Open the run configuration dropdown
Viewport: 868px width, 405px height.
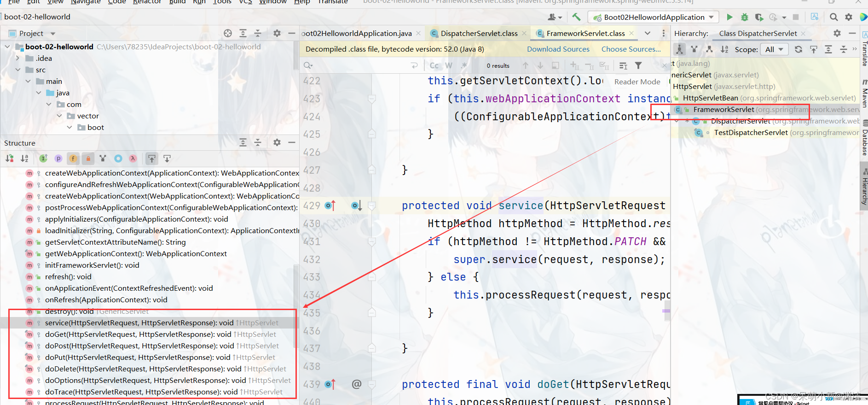pyautogui.click(x=654, y=17)
